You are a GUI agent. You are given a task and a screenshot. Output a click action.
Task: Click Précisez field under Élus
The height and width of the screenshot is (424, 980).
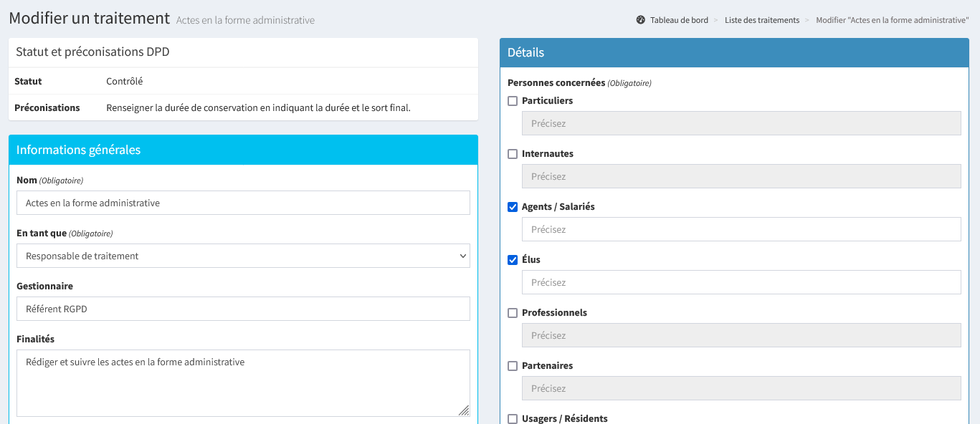click(x=741, y=282)
